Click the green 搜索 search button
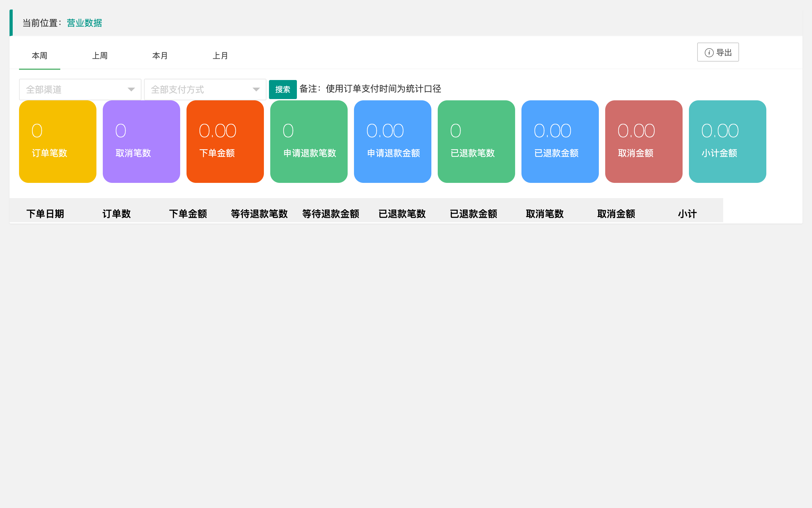812x508 pixels. [x=283, y=89]
